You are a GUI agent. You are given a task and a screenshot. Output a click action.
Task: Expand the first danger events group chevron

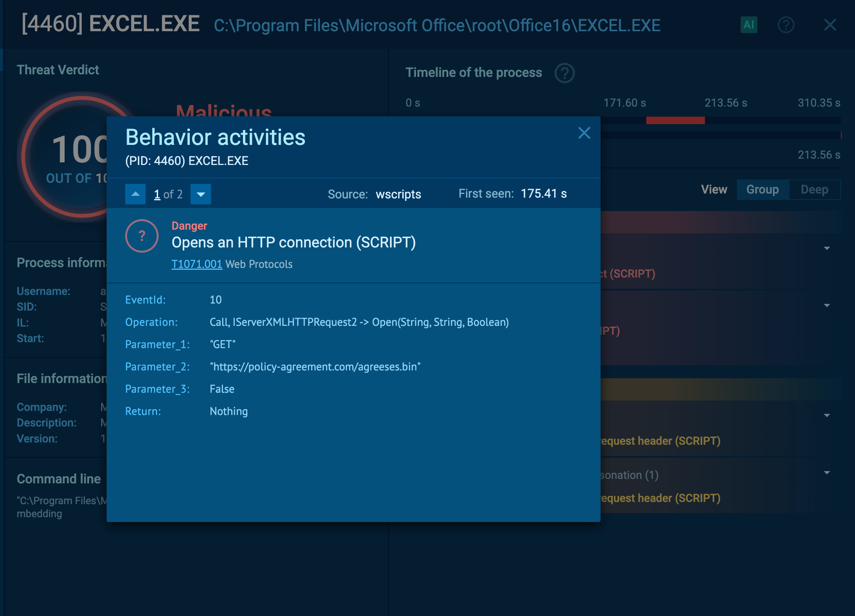(827, 248)
